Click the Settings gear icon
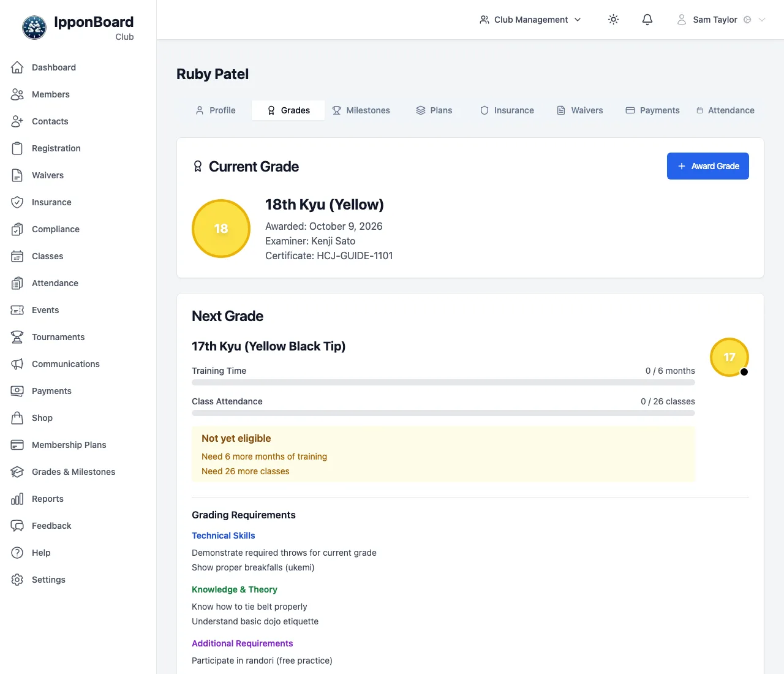This screenshot has width=784, height=674. coord(17,580)
